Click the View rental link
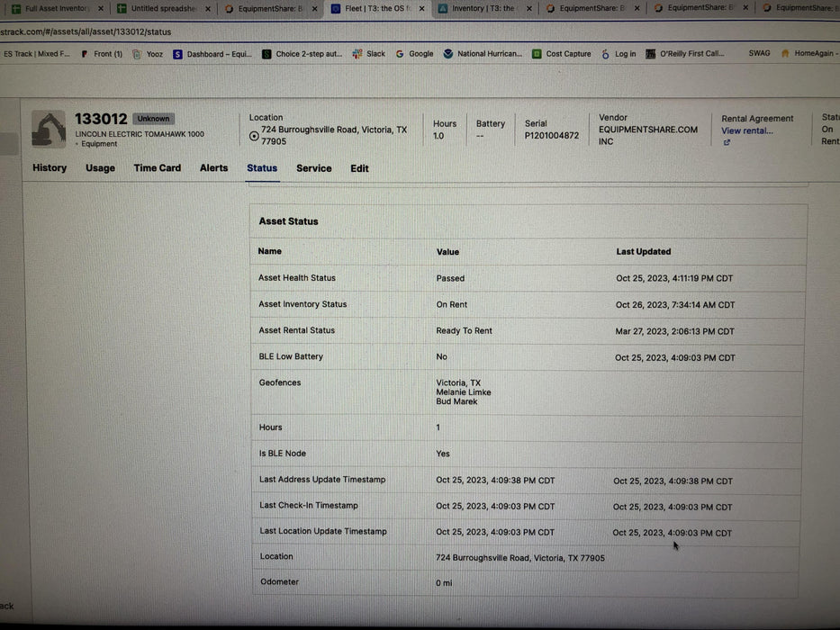 point(746,131)
